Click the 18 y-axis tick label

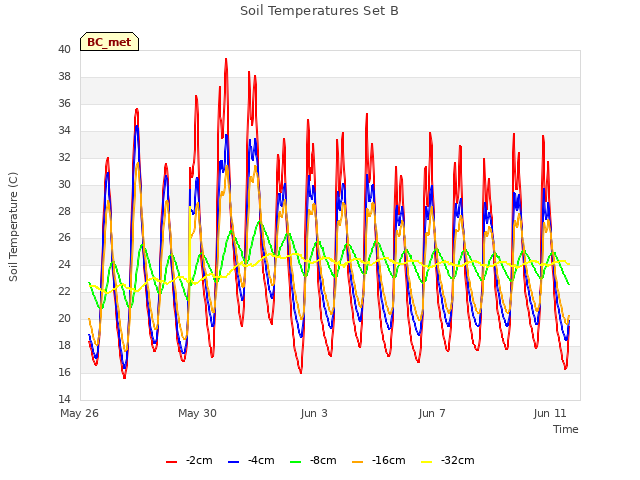64,345
